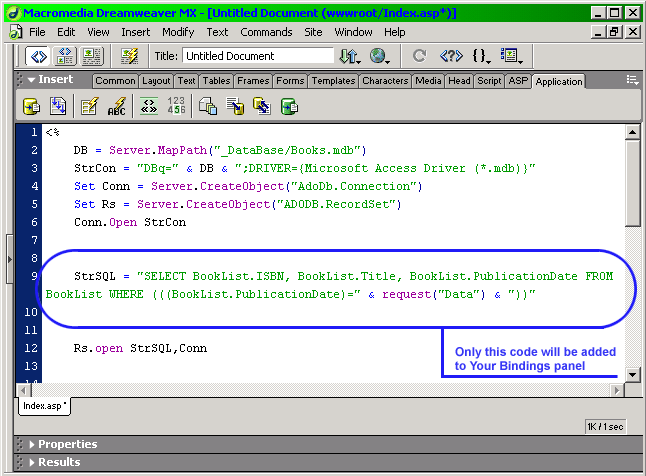Switch to Show Code View
646x476 pixels.
tap(38, 56)
